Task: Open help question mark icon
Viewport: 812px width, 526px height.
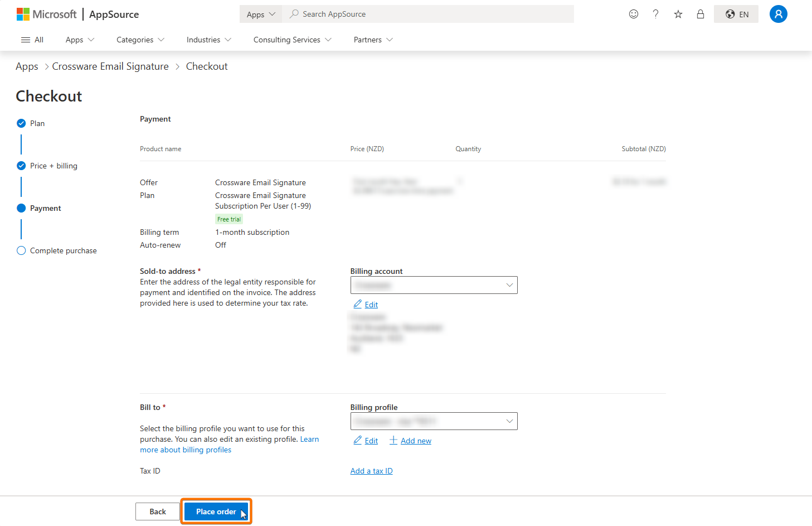Action: (655, 14)
